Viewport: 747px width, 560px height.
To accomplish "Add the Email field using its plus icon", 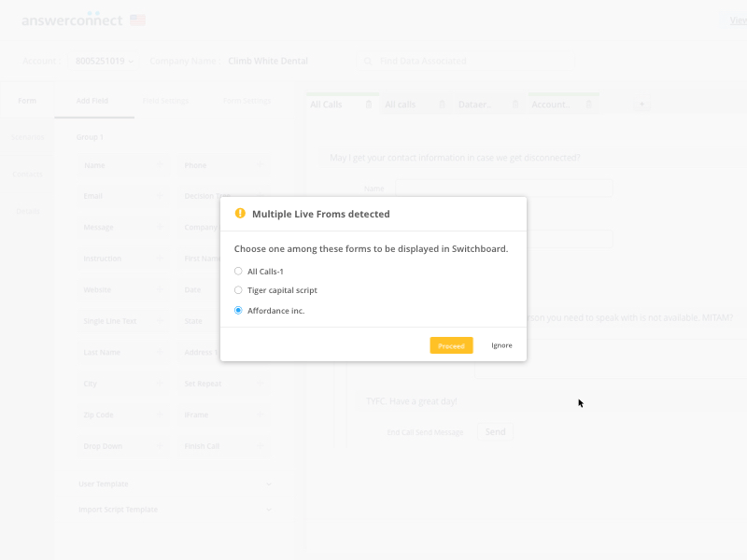I will 159,196.
